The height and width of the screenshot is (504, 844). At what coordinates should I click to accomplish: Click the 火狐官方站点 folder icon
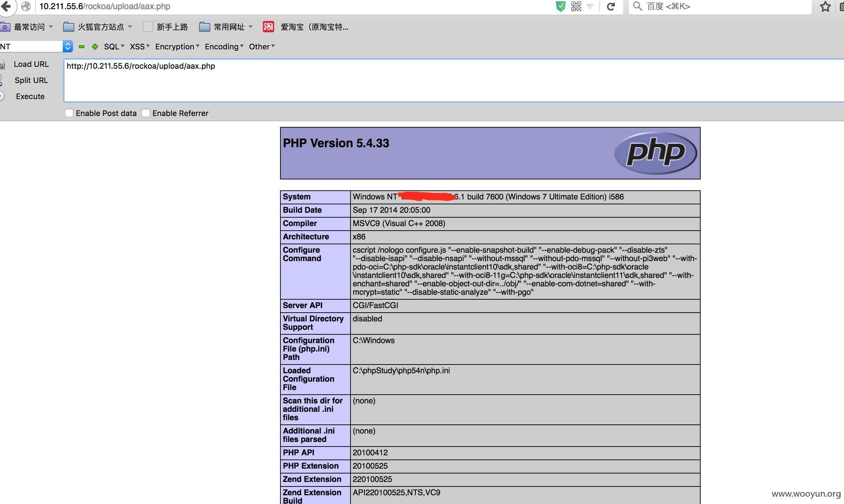click(68, 27)
